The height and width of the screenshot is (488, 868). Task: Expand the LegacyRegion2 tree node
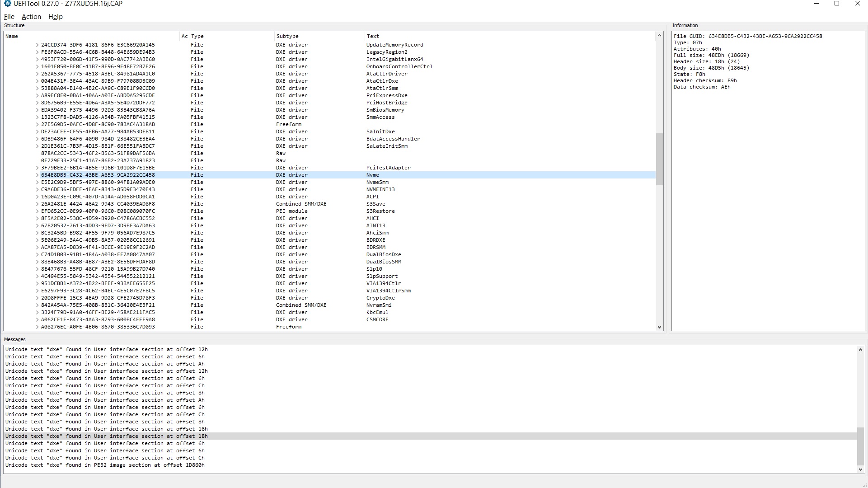pyautogui.click(x=38, y=52)
